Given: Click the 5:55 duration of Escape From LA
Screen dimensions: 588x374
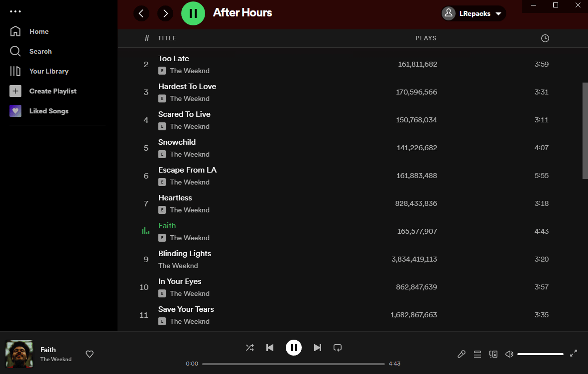Looking at the screenshot, I should coord(542,176).
